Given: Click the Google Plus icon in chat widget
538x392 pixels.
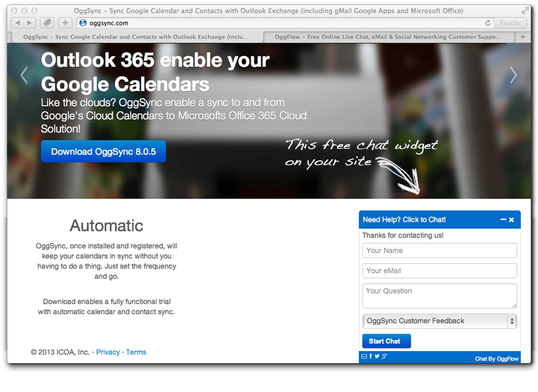Looking at the screenshot, I should [385, 356].
